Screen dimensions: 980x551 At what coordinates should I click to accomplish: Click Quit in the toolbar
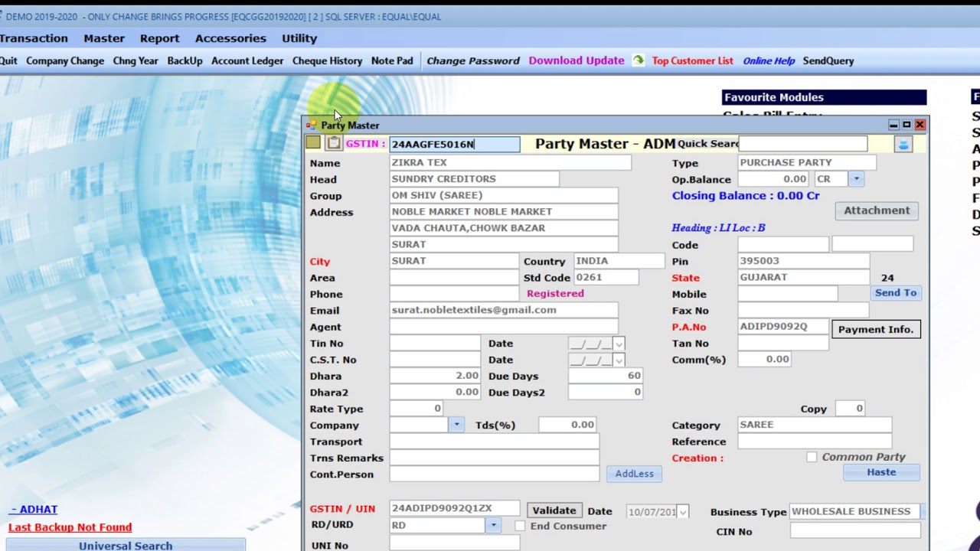[x=8, y=60]
